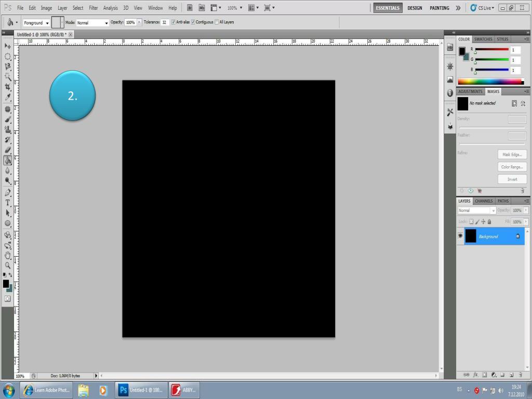532x399 pixels.
Task: Switch to the Adjustments tab
Action: coord(470,91)
